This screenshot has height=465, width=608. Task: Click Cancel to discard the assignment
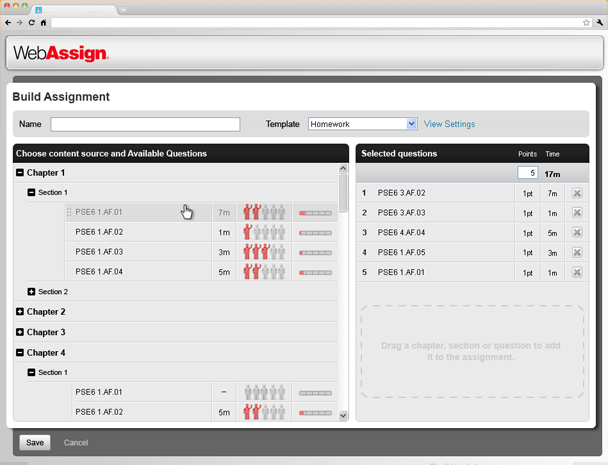pos(76,442)
